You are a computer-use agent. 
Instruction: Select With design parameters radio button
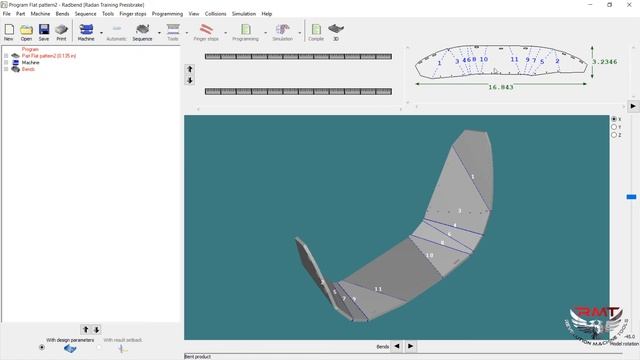(x=42, y=347)
